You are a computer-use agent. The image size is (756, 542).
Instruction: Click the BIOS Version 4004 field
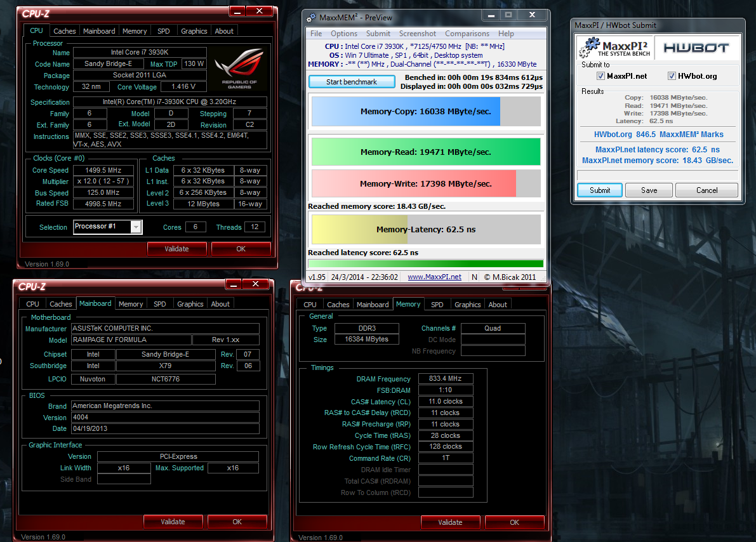click(166, 417)
